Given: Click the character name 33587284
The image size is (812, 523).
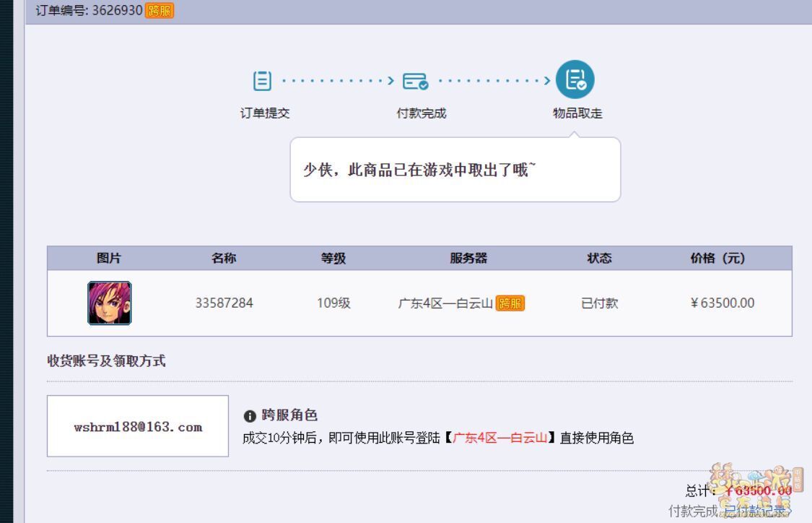Looking at the screenshot, I should click(224, 303).
